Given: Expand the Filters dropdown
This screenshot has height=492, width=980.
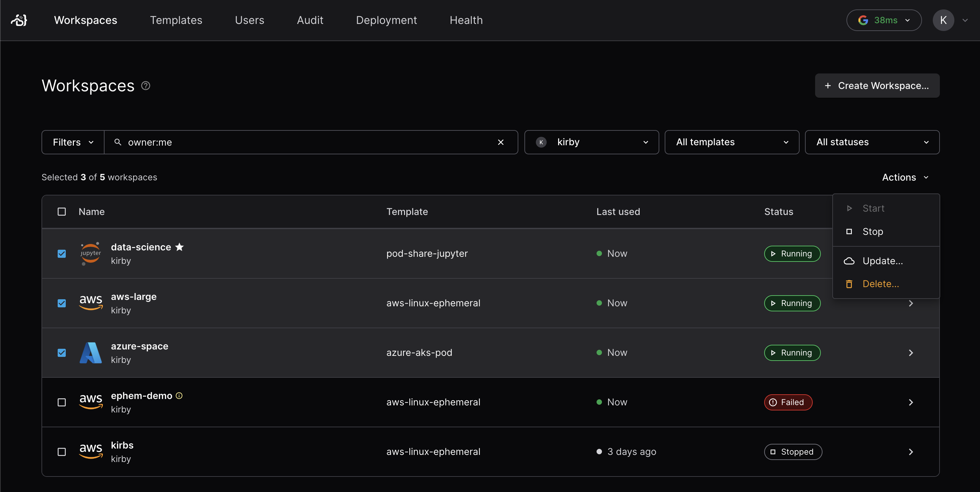Looking at the screenshot, I should click(72, 142).
